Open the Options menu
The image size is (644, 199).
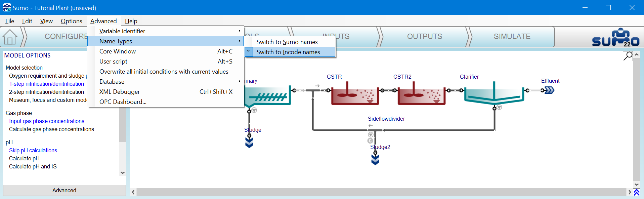pyautogui.click(x=71, y=21)
